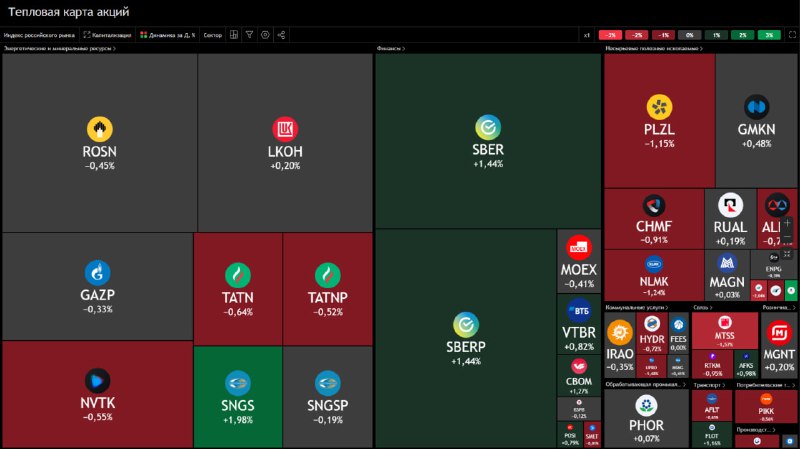Select the 1% dark green swatch
Viewport: 800px width, 449px height.
pyautogui.click(x=716, y=35)
